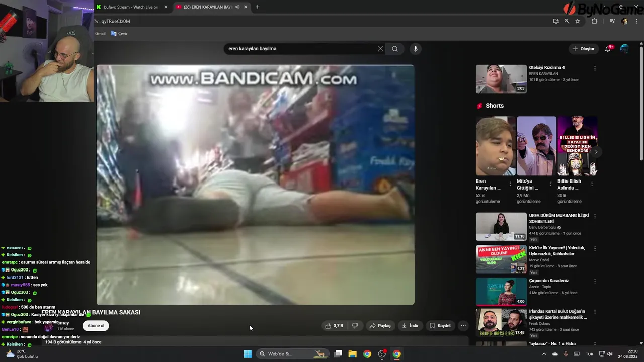This screenshot has height=362, width=644.
Task: Click the main video player
Action: pos(256,185)
